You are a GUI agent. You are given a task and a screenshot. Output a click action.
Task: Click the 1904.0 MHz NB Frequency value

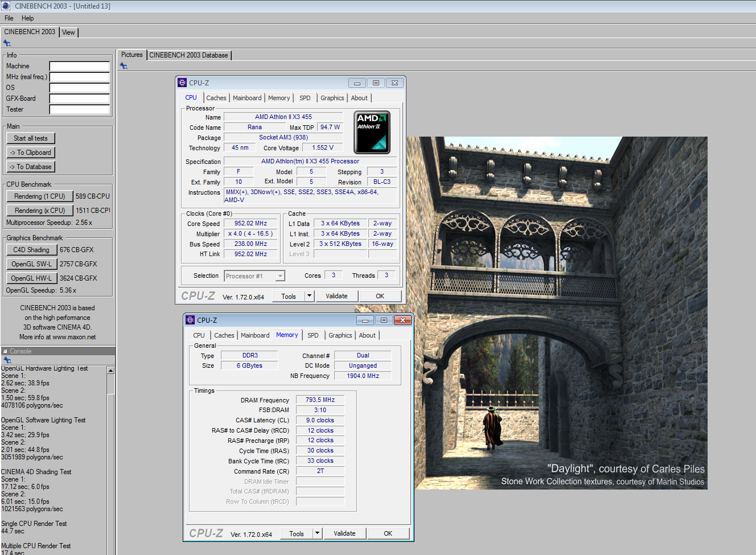click(363, 376)
